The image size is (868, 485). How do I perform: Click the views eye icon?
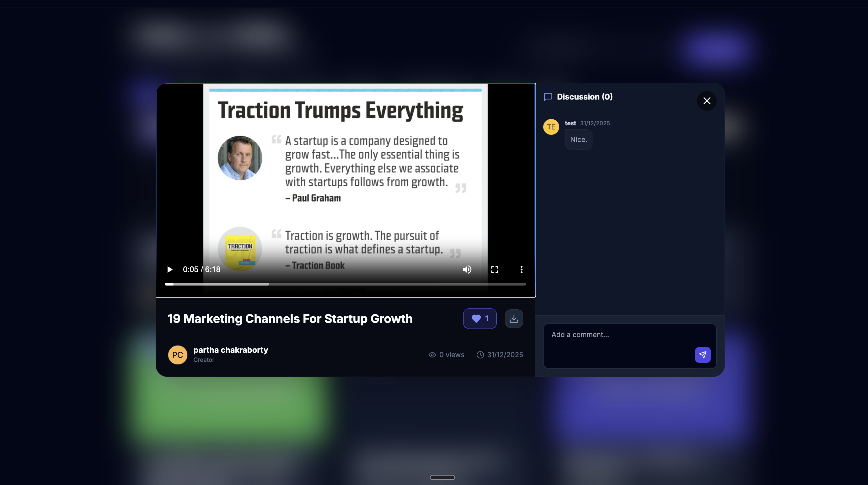click(432, 355)
